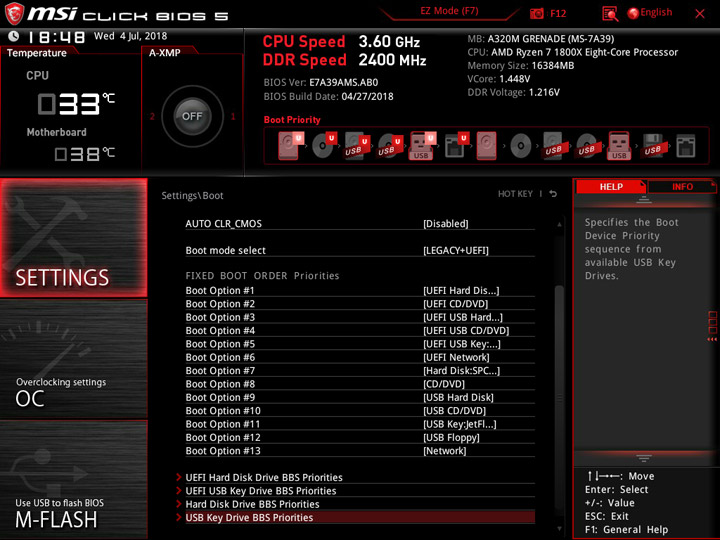Pick the UEFI USB Key boot icon

coord(422,146)
